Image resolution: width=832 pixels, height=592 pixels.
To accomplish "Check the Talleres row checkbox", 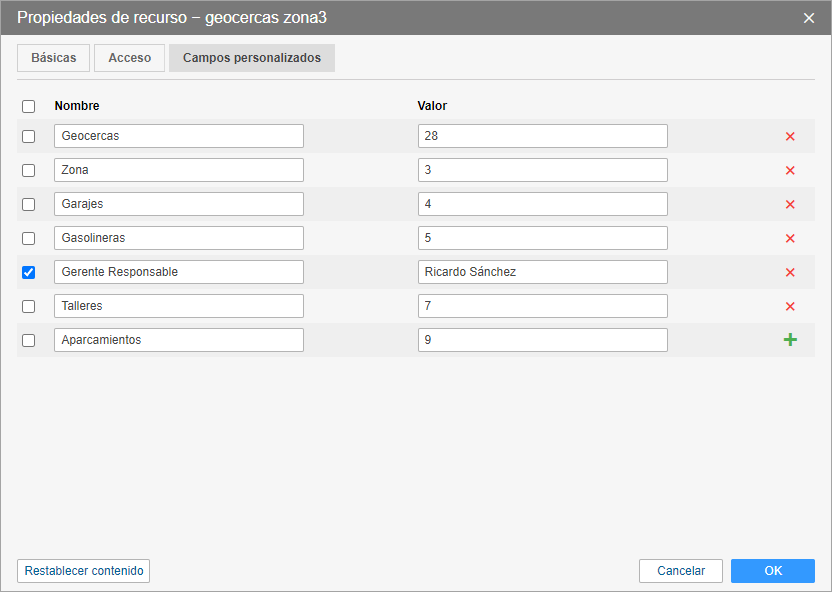I will [28, 306].
